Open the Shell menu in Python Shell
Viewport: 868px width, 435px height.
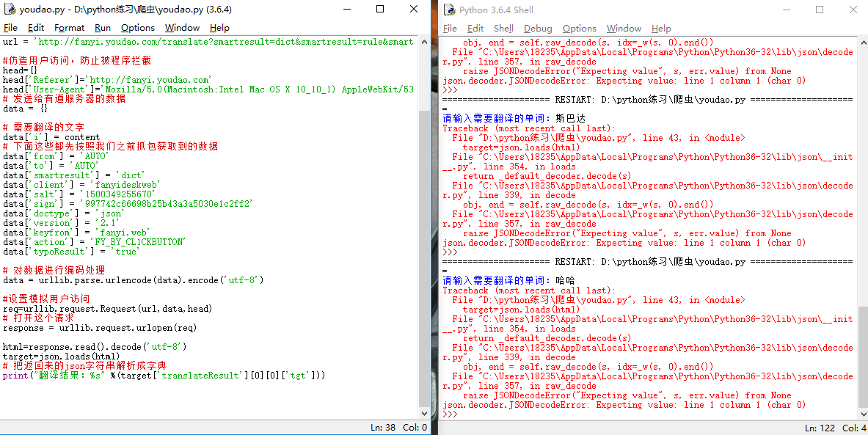pyautogui.click(x=503, y=29)
